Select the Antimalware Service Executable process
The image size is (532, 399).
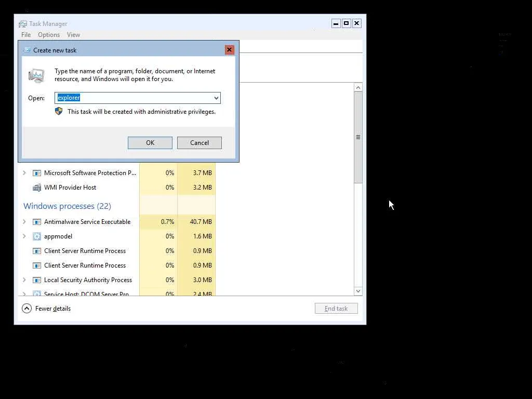tap(87, 221)
